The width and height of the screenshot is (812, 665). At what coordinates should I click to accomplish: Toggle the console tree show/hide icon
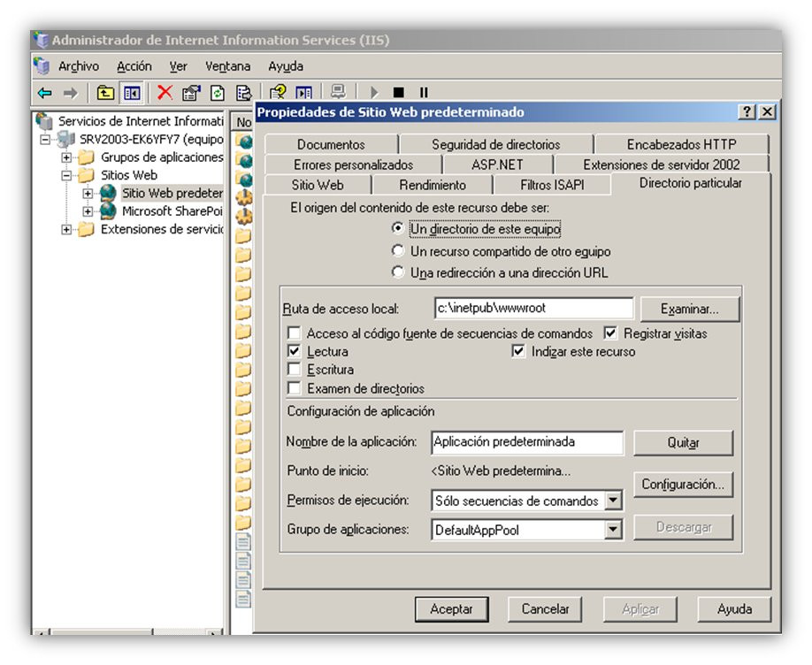[132, 93]
